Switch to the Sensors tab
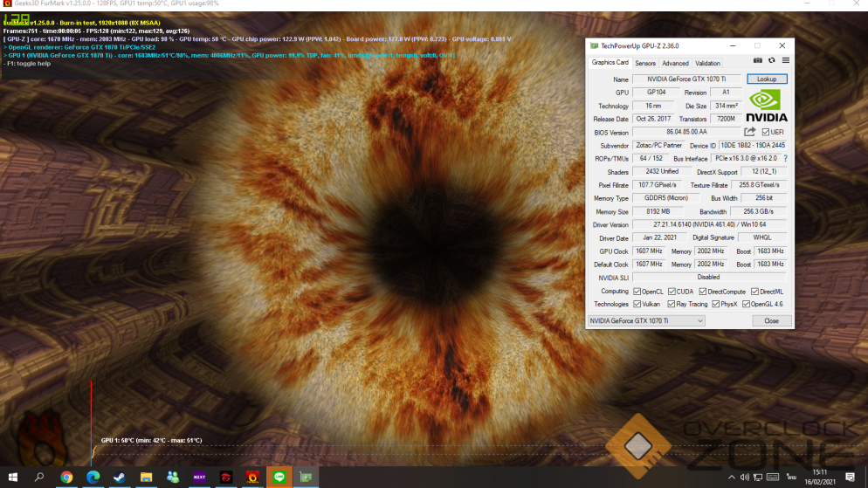Viewport: 868px width, 488px height. pos(645,63)
